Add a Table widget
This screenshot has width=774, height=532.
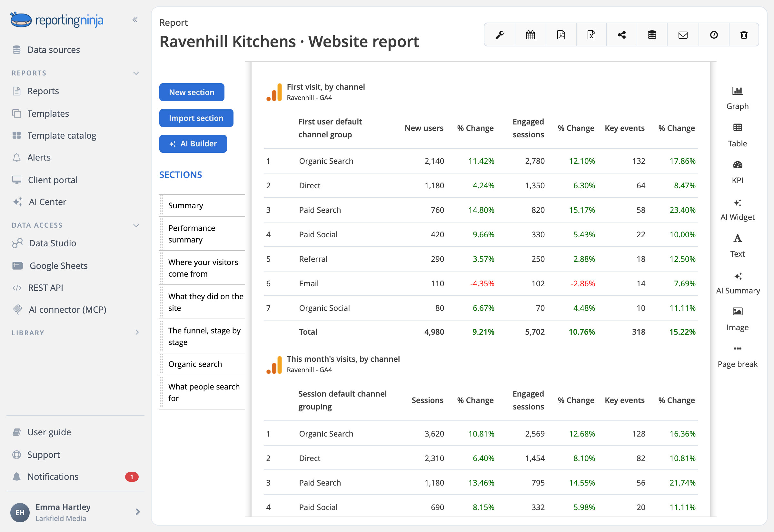click(737, 135)
